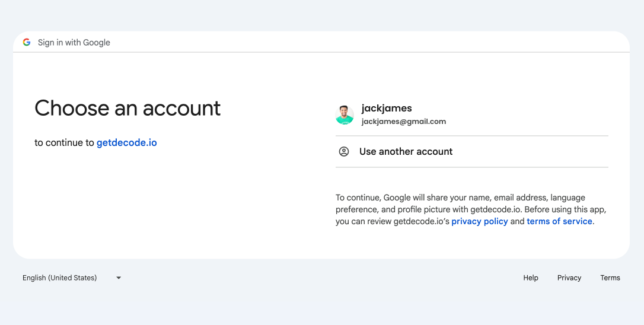The height and width of the screenshot is (325, 644).
Task: Select the jackjames profile picture
Action: (x=345, y=114)
